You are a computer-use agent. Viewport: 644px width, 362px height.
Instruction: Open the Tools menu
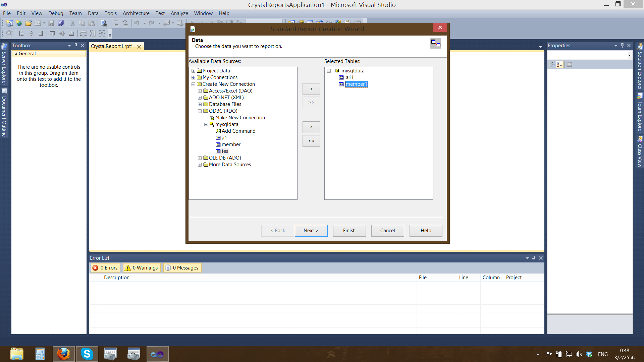110,13
